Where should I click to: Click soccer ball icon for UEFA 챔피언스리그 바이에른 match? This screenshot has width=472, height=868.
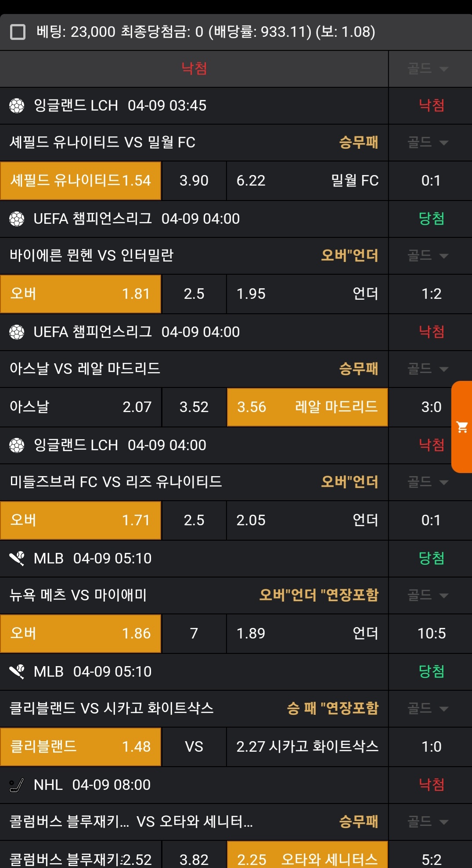tap(17, 219)
